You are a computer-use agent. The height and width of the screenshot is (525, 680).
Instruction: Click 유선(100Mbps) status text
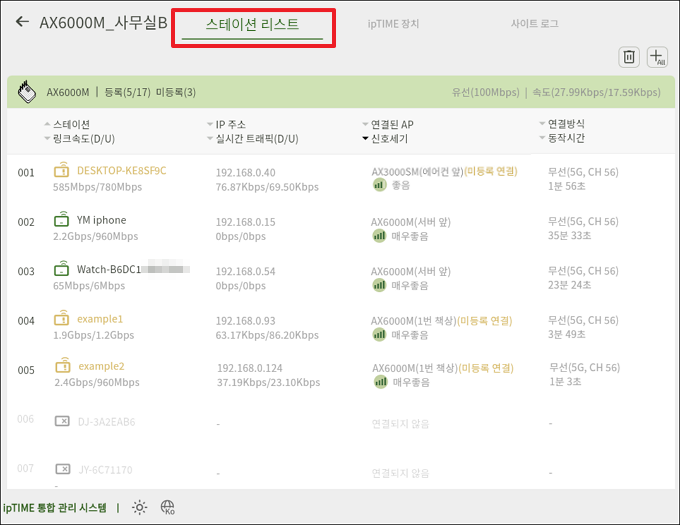tap(485, 92)
